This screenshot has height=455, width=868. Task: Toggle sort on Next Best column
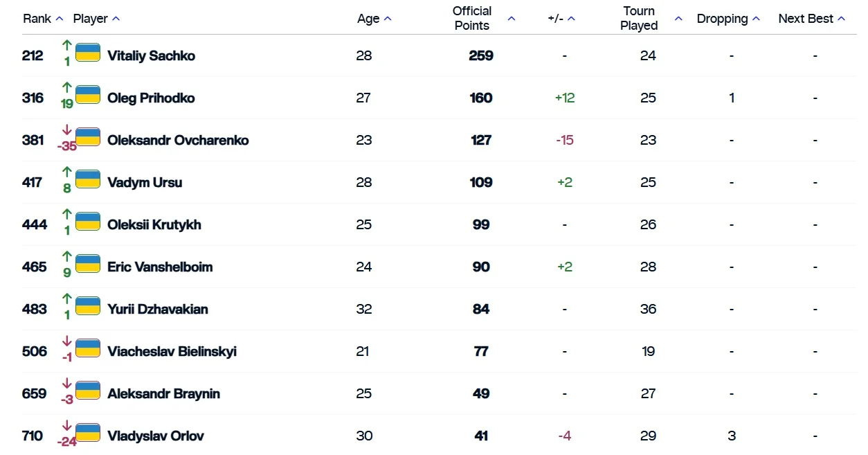tap(842, 19)
